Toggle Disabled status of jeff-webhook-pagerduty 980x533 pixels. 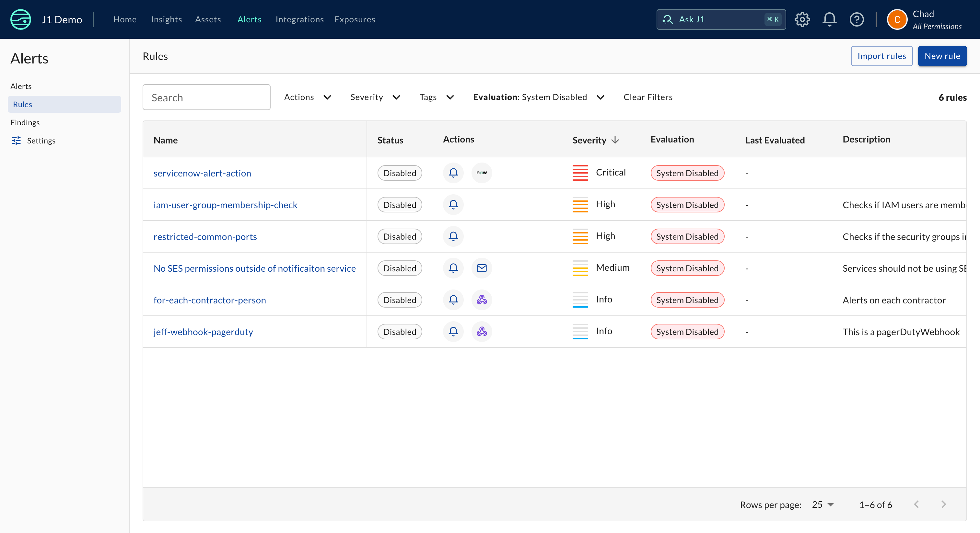pos(400,332)
